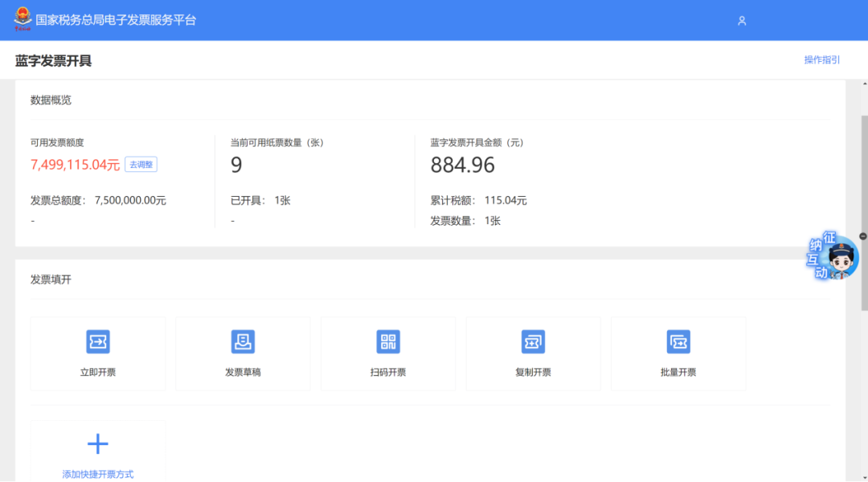This screenshot has height=482, width=868.
Task: Click the page's vertical scrollbar thumb
Action: point(864,209)
